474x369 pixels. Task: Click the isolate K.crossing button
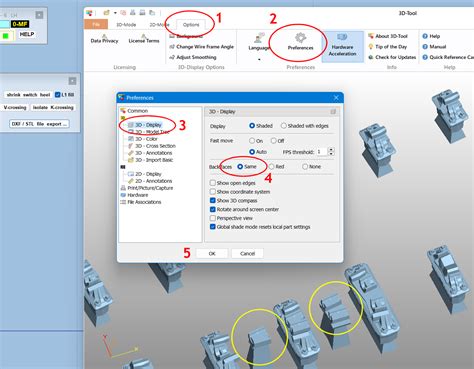[53, 107]
